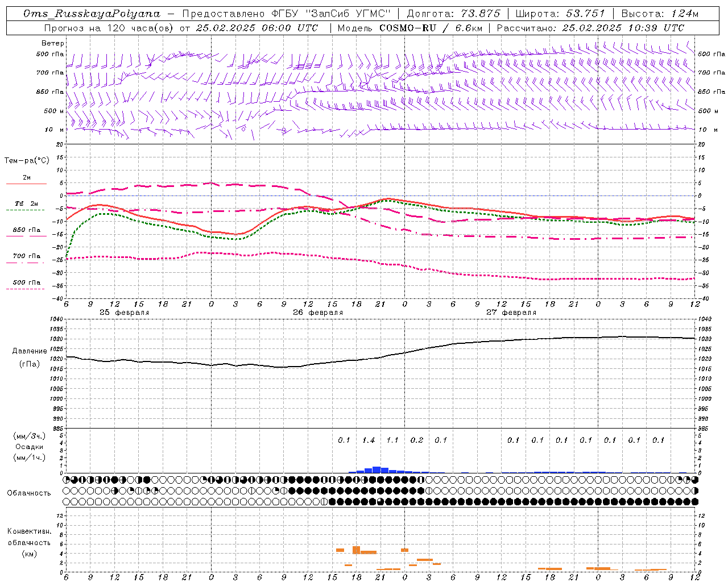Click the 'Высота: 124м' elevation text

[660, 14]
